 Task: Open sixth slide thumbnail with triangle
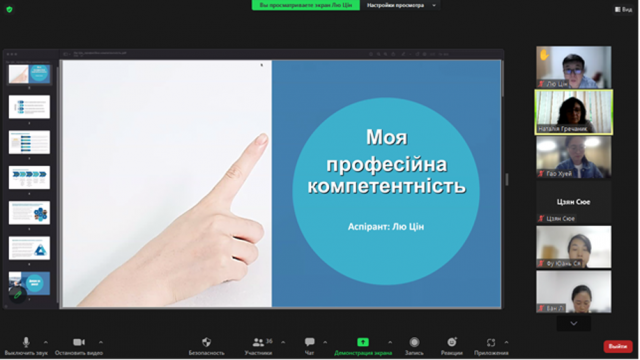pyautogui.click(x=29, y=248)
